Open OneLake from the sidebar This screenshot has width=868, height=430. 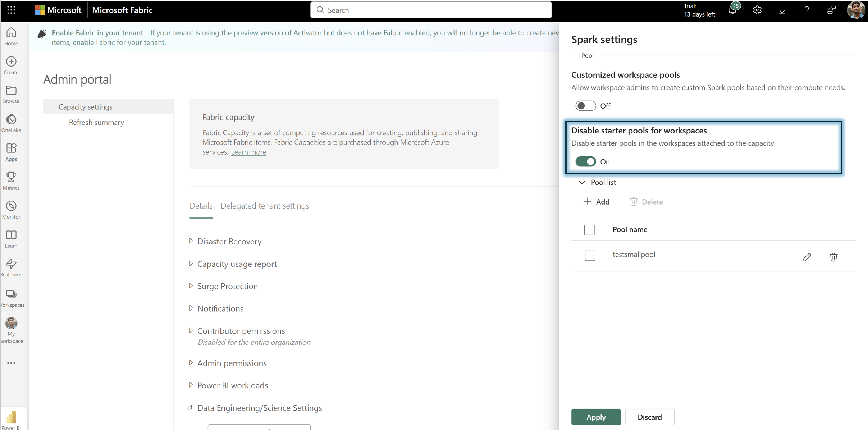pyautogui.click(x=11, y=123)
